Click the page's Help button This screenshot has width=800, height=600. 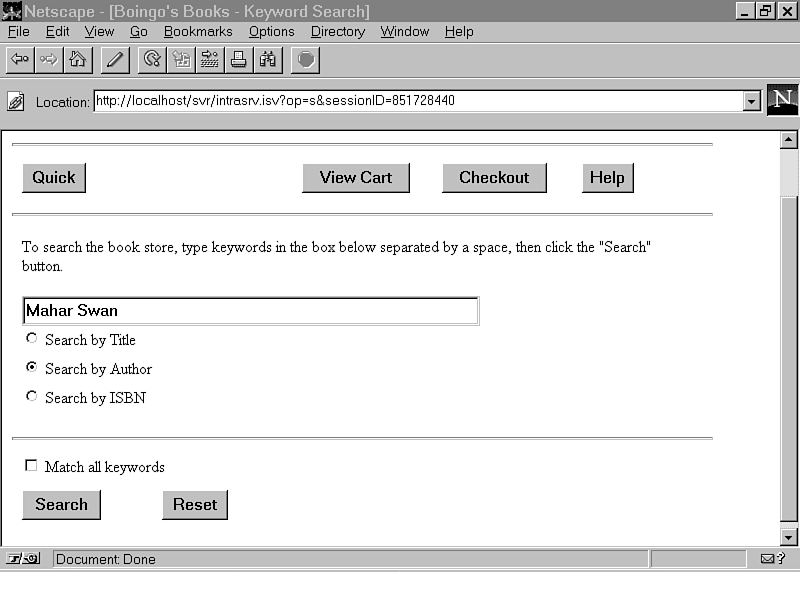point(608,178)
